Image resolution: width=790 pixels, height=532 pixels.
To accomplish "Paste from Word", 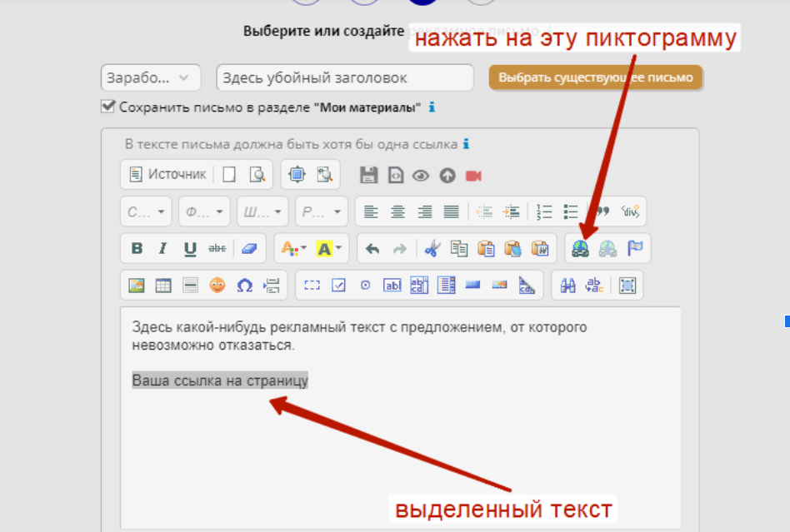I will pyautogui.click(x=540, y=249).
